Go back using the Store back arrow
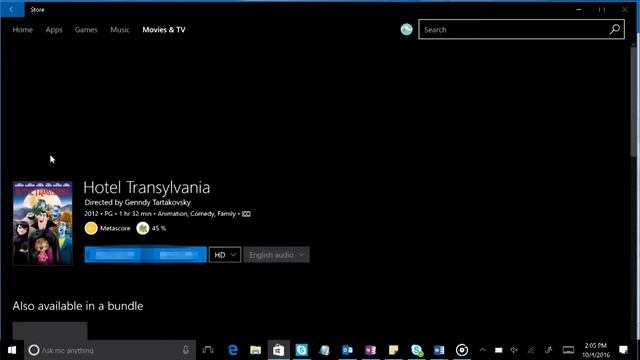 pos(12,9)
